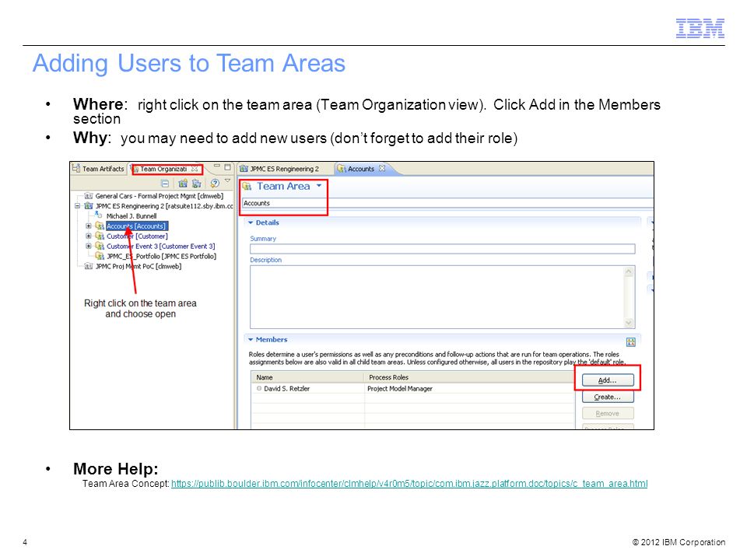Viewport: 747px width, 560px height.
Task: Close the Accounts editor tab
Action: (382, 169)
